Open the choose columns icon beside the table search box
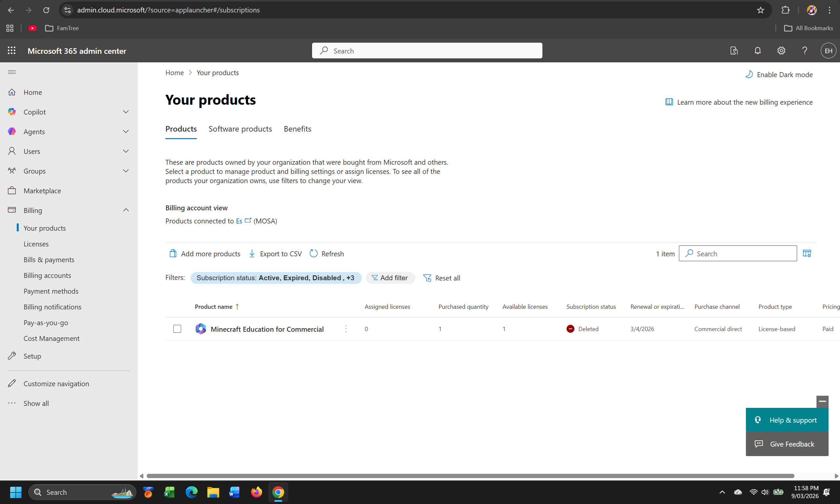840x504 pixels. [x=807, y=253]
